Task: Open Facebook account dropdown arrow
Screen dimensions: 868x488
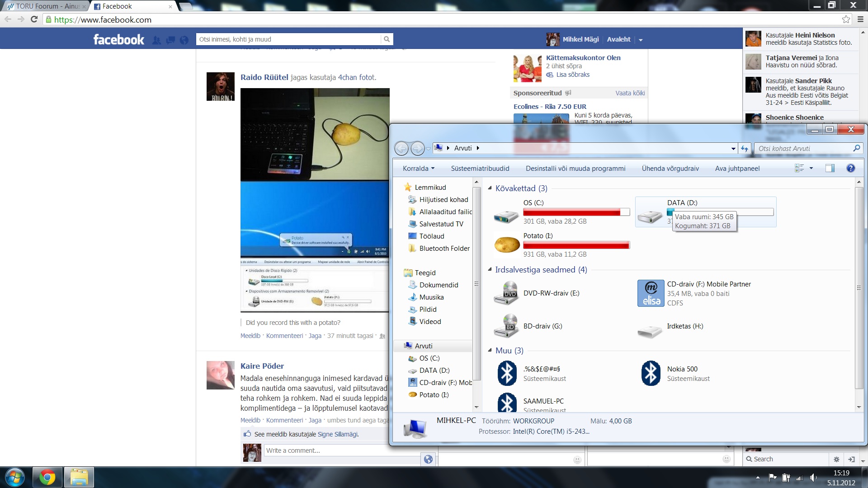Action: coord(640,40)
